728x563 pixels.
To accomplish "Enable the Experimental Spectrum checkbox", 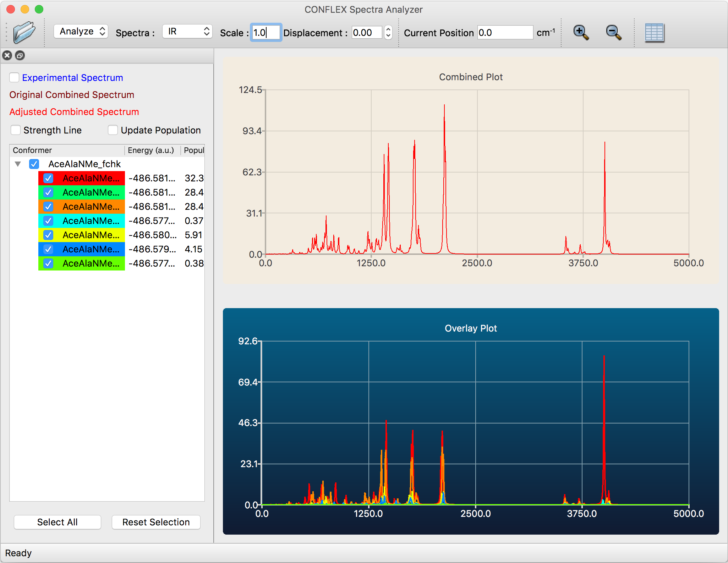I will click(14, 77).
